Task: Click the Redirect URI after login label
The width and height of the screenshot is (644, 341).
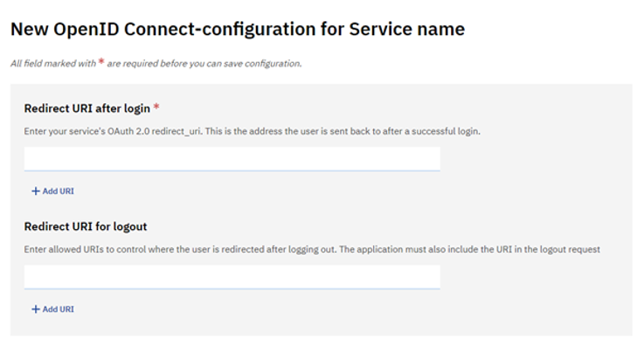Action: pos(87,108)
